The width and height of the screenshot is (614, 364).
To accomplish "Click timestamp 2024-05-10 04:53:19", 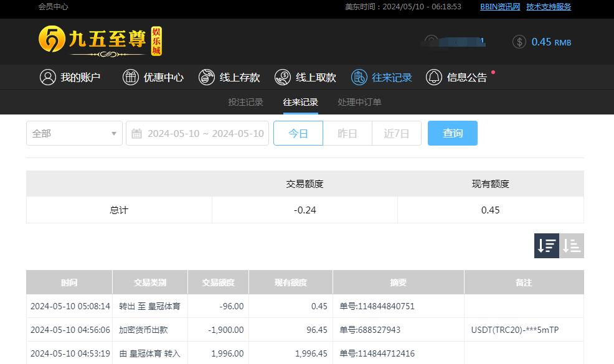I will pyautogui.click(x=70, y=353).
